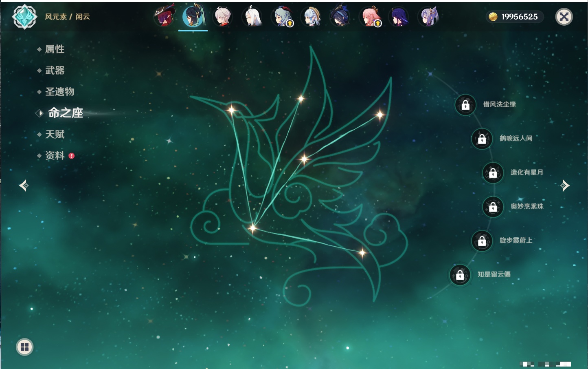Image resolution: width=588 pixels, height=369 pixels.
Task: Click the 知是留云僊 constellation label
Action: (494, 274)
